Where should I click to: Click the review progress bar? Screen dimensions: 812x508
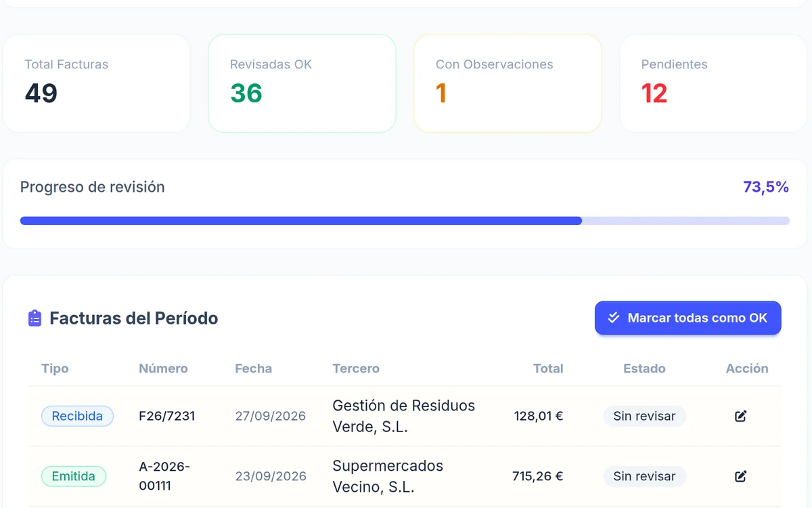tap(405, 221)
